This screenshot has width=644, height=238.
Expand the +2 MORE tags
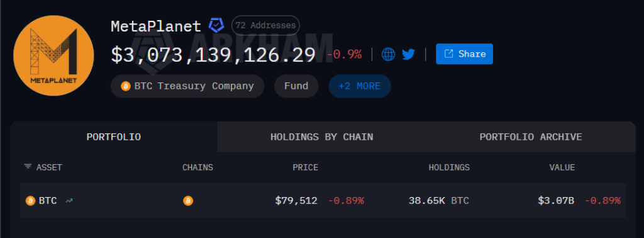point(359,86)
